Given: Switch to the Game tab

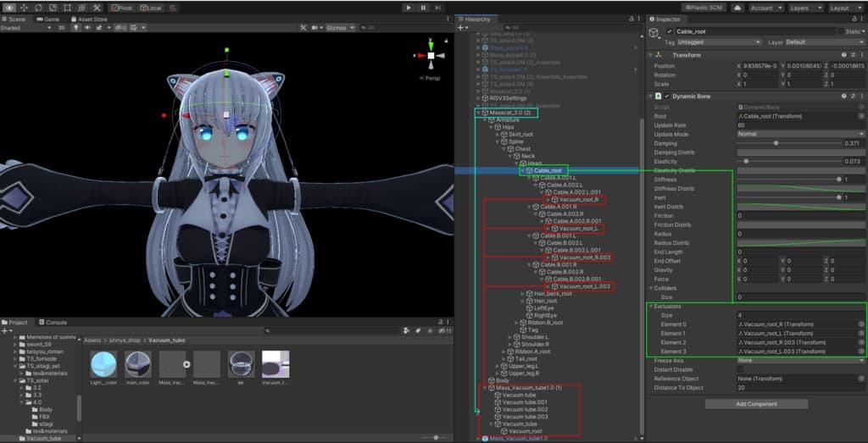Looking at the screenshot, I should click(x=49, y=19).
